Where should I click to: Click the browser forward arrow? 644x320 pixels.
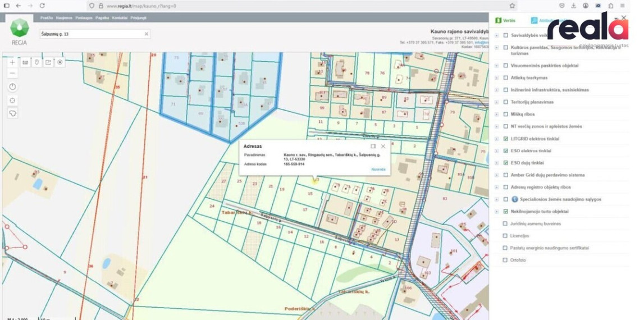[30, 6]
